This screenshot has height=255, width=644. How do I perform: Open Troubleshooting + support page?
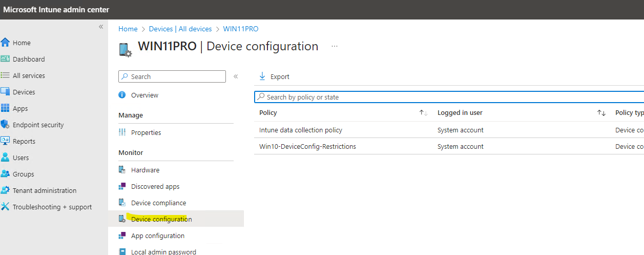[x=52, y=207]
